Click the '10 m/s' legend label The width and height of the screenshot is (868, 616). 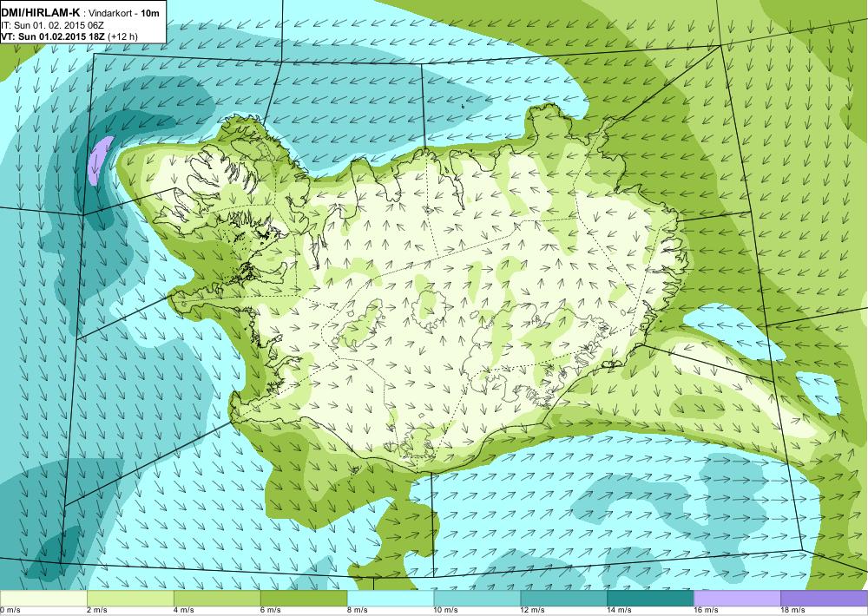[x=446, y=611]
